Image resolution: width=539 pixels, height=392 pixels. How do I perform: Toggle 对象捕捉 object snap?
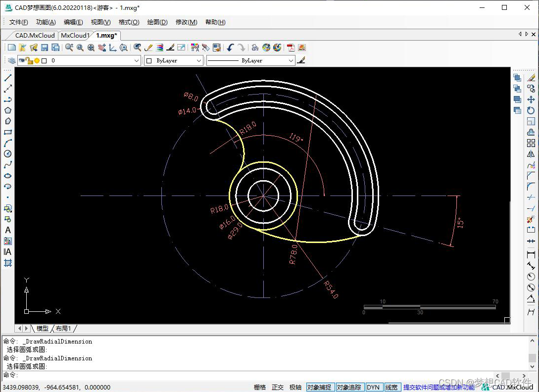tap(319, 387)
